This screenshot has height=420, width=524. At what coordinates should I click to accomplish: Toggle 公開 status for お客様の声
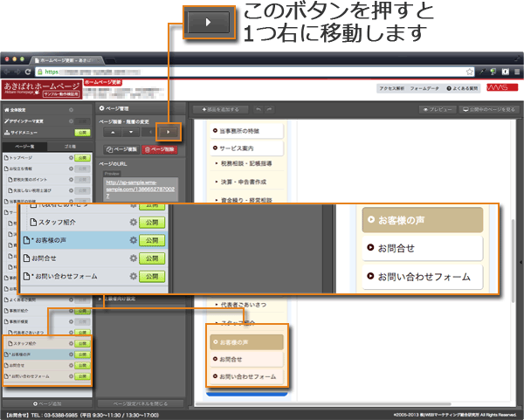(x=153, y=240)
